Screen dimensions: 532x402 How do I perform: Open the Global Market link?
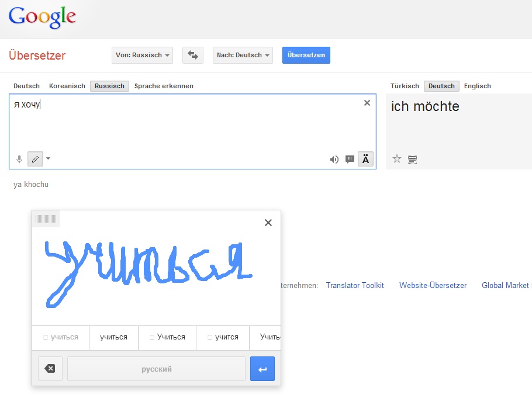(x=505, y=285)
